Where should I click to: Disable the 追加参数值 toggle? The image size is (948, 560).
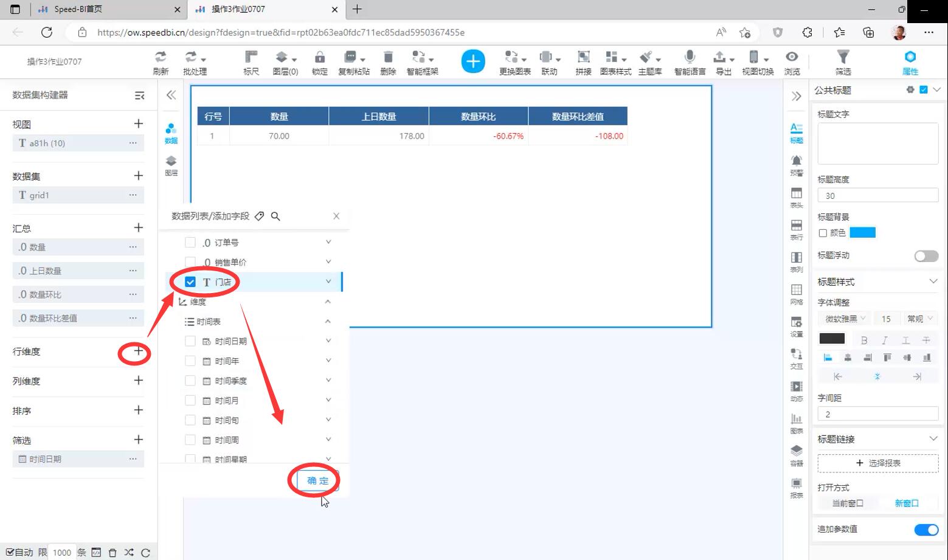[x=926, y=530]
